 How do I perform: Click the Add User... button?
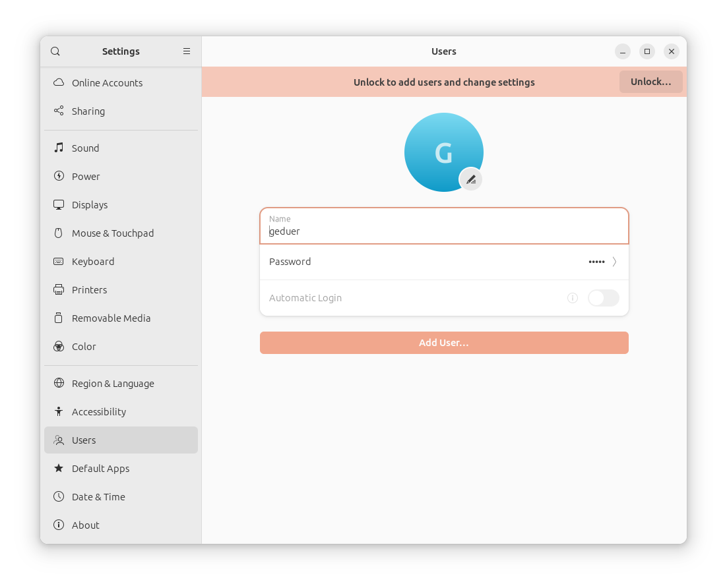tap(444, 343)
